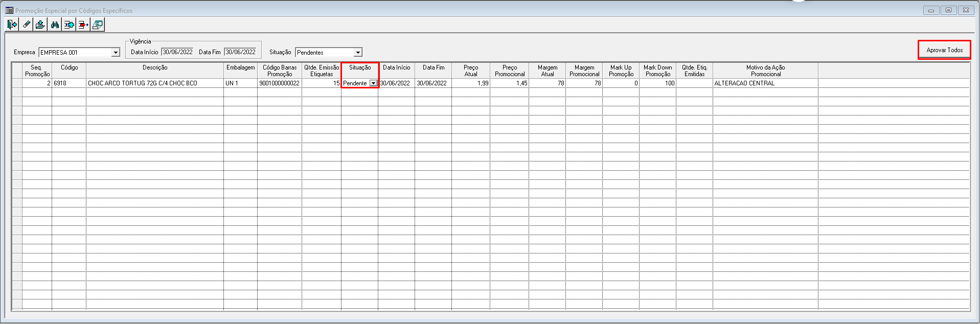Click the binoculars search toolbar icon

click(x=55, y=24)
